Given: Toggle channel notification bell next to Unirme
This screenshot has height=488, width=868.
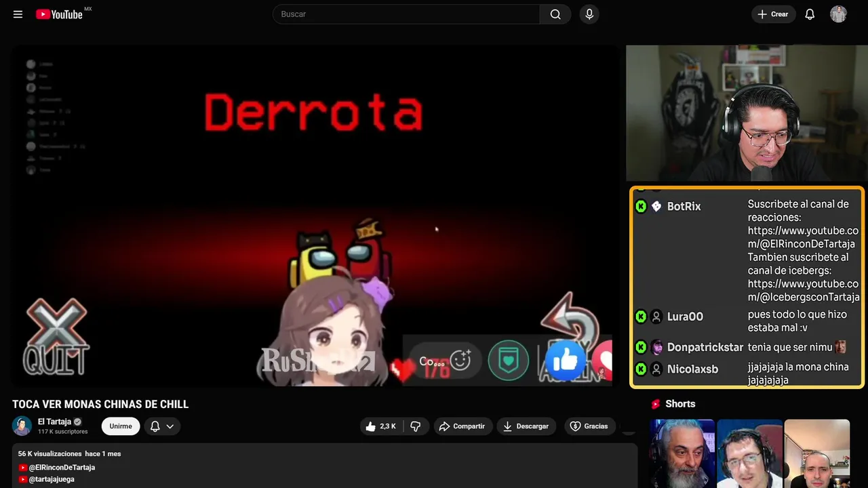Looking at the screenshot, I should pos(155,426).
